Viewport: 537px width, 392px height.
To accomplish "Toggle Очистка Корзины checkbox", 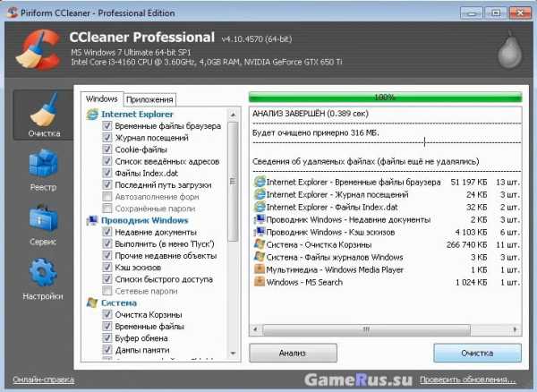I will tap(107, 315).
